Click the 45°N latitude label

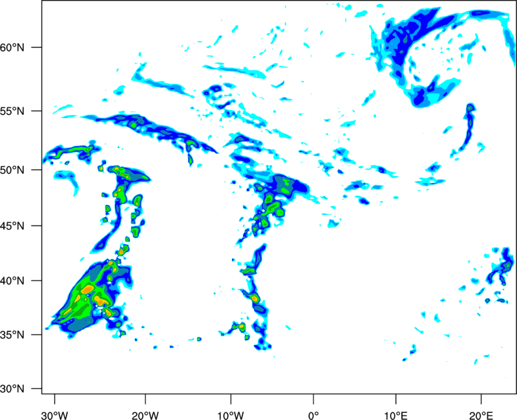[12, 226]
